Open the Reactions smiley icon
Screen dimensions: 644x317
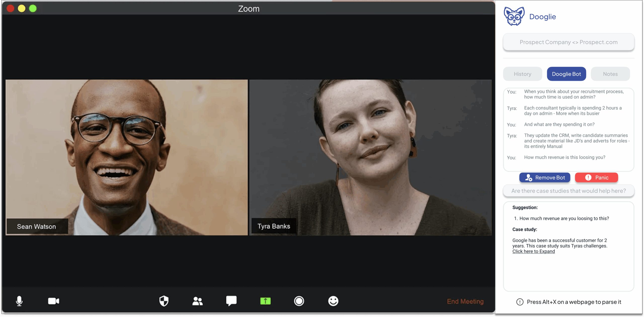(333, 301)
